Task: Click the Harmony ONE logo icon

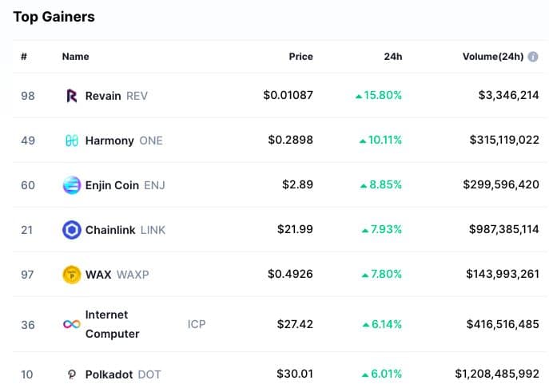Action: click(x=72, y=141)
